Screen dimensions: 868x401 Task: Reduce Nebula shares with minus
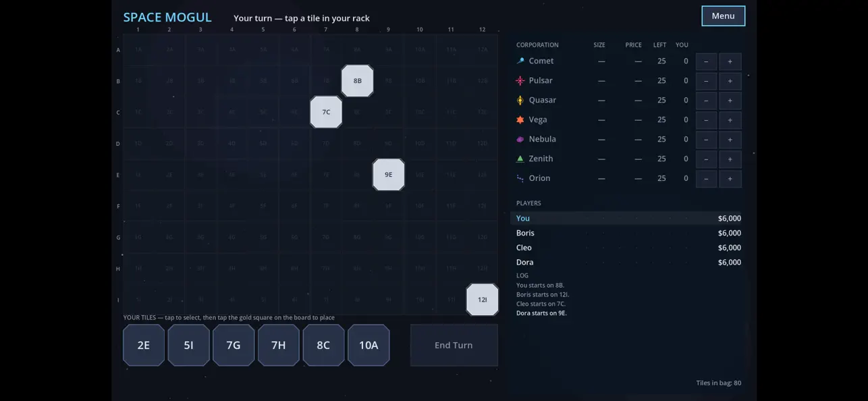706,140
